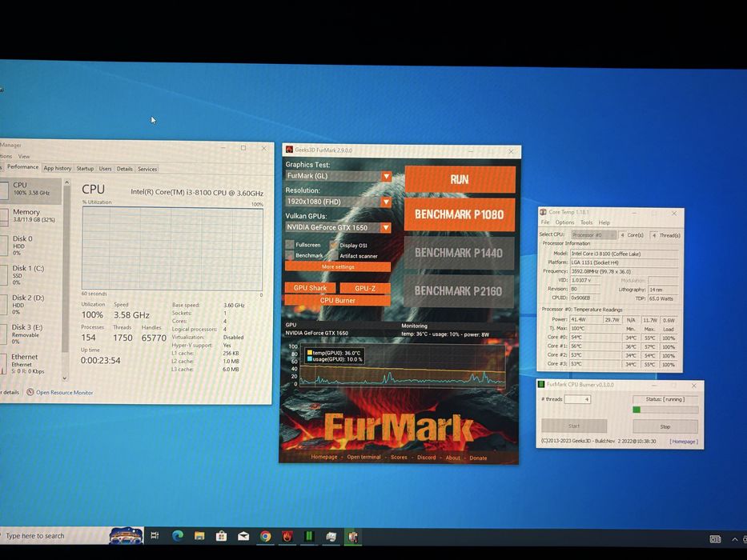The height and width of the screenshot is (560, 747).
Task: Open the Users tab
Action: [105, 169]
